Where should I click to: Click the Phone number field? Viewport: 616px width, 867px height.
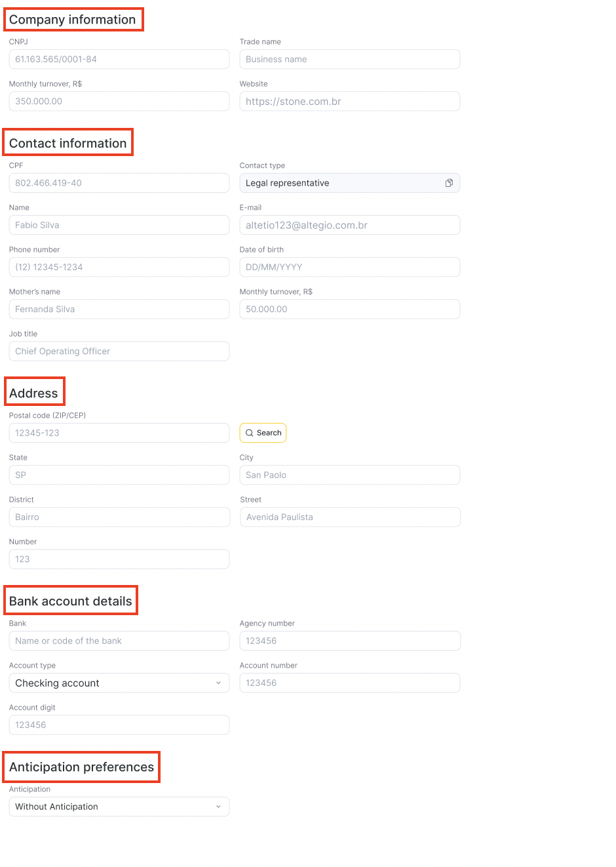[x=119, y=267]
